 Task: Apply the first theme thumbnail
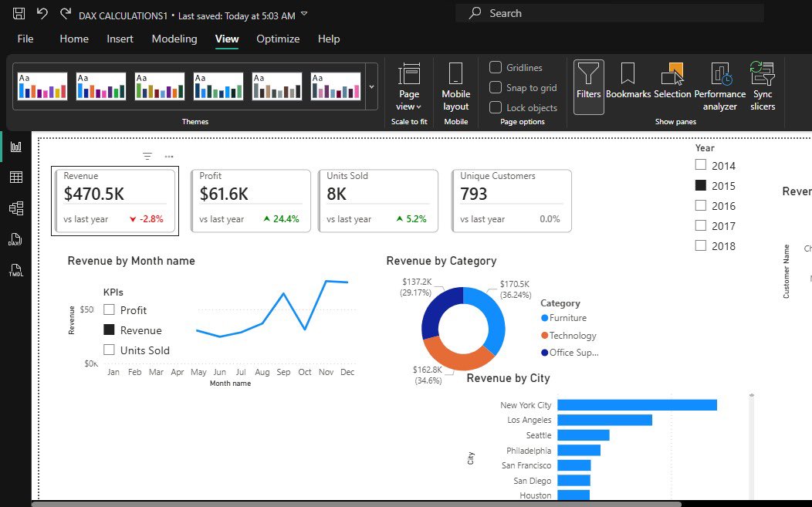coord(42,86)
